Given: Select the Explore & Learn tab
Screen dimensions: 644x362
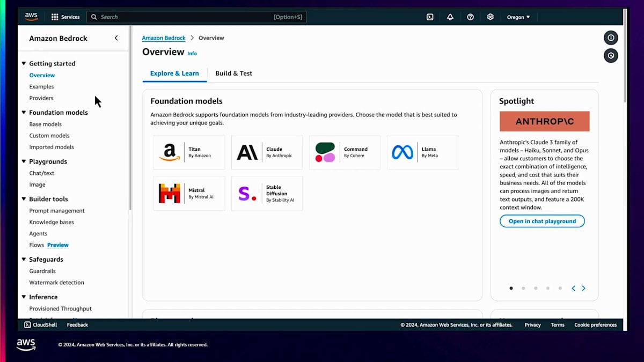Looking at the screenshot, I should point(174,73).
